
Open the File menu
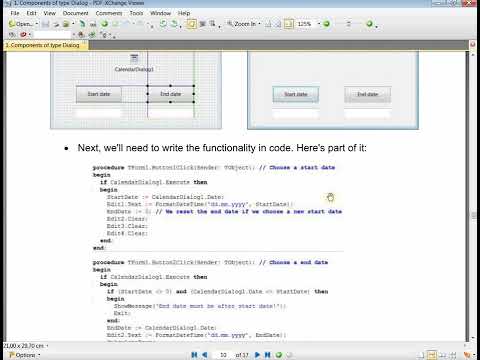(x=15, y=13)
